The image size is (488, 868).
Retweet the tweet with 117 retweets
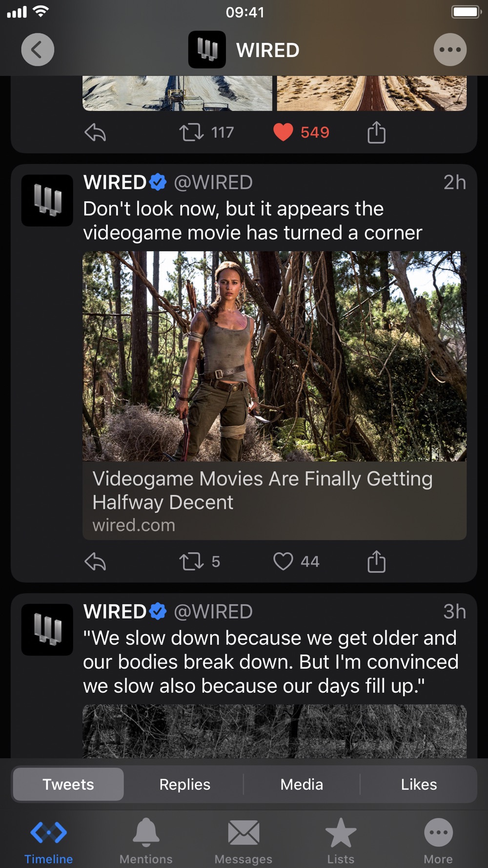pyautogui.click(x=191, y=132)
